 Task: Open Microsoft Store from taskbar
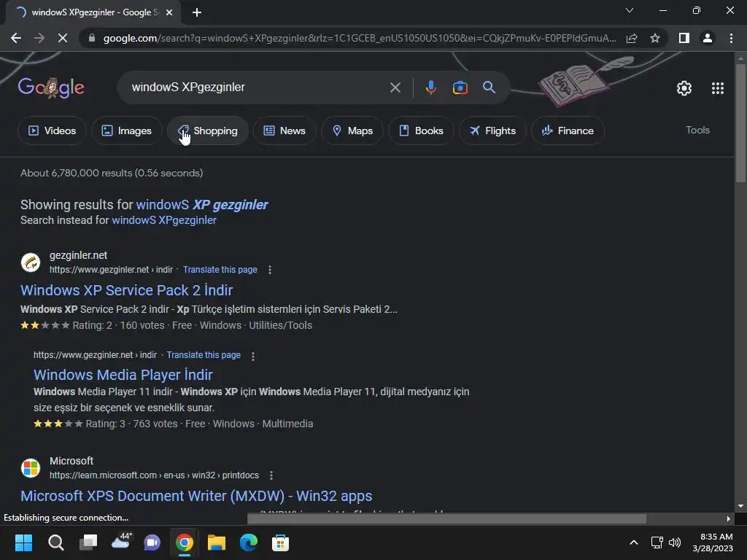280,542
